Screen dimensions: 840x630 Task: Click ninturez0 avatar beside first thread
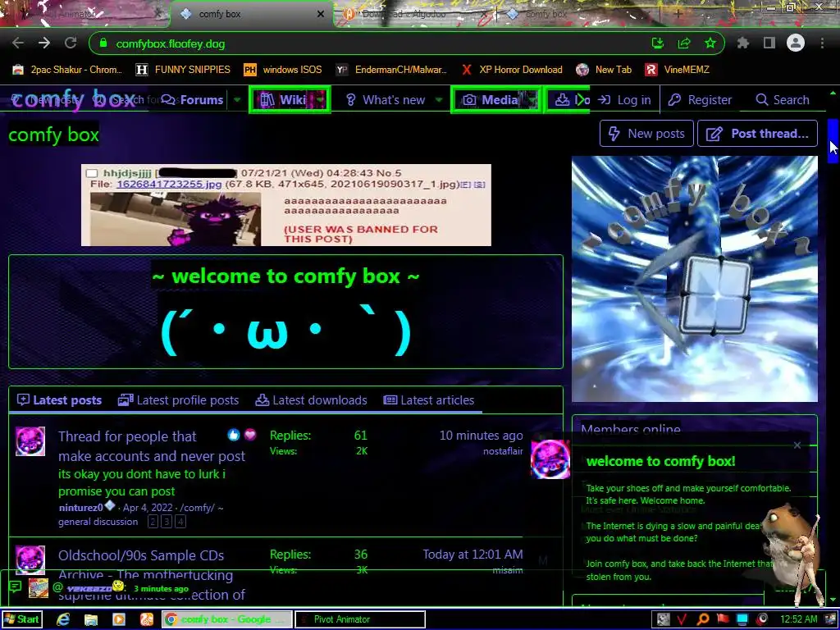coord(30,441)
